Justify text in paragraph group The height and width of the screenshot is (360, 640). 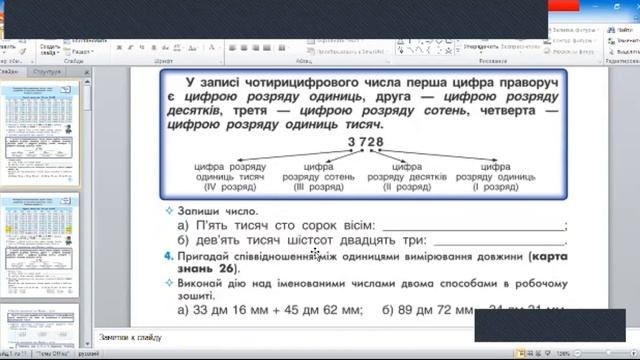pyautogui.click(x=267, y=48)
